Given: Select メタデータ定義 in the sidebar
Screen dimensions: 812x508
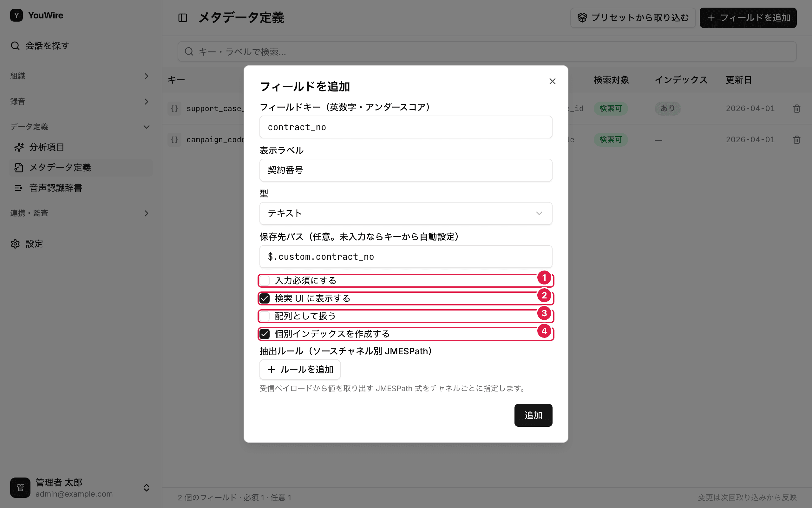Looking at the screenshot, I should (81, 168).
